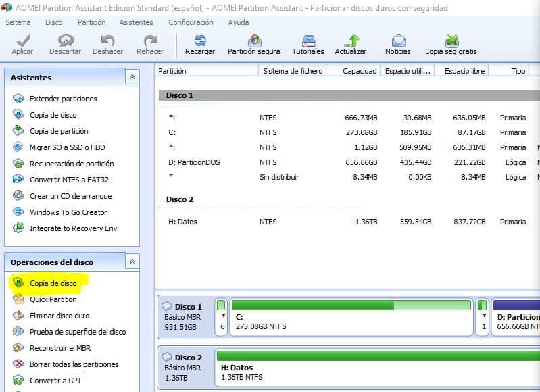Click highlighted Copia de disco under Operaciones
This screenshot has width=540, height=392.
53,283
